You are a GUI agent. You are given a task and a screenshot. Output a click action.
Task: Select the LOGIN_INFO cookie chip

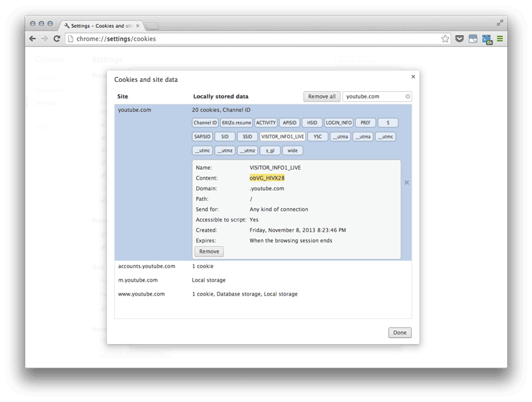tap(338, 122)
